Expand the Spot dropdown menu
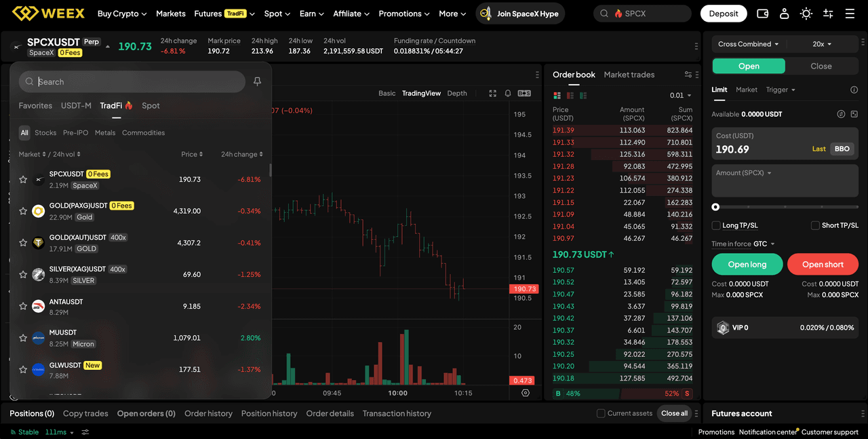The height and width of the screenshot is (439, 868). coord(277,14)
